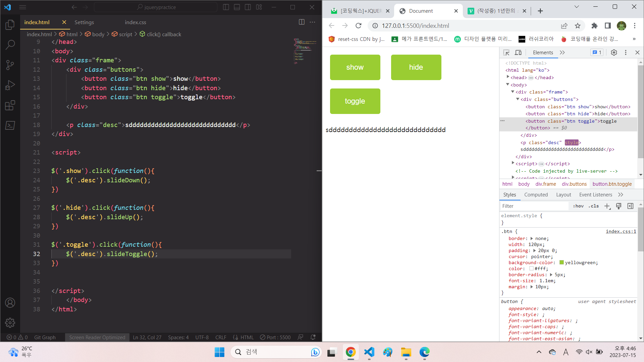This screenshot has height=362, width=644.
Task: Click Windows Start button
Action: [220, 352]
